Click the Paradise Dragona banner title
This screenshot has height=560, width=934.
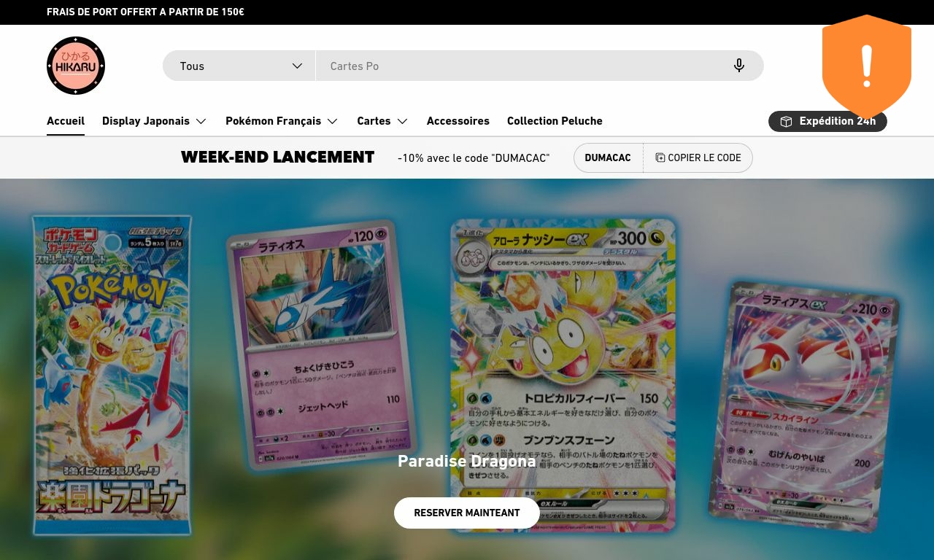click(x=467, y=461)
